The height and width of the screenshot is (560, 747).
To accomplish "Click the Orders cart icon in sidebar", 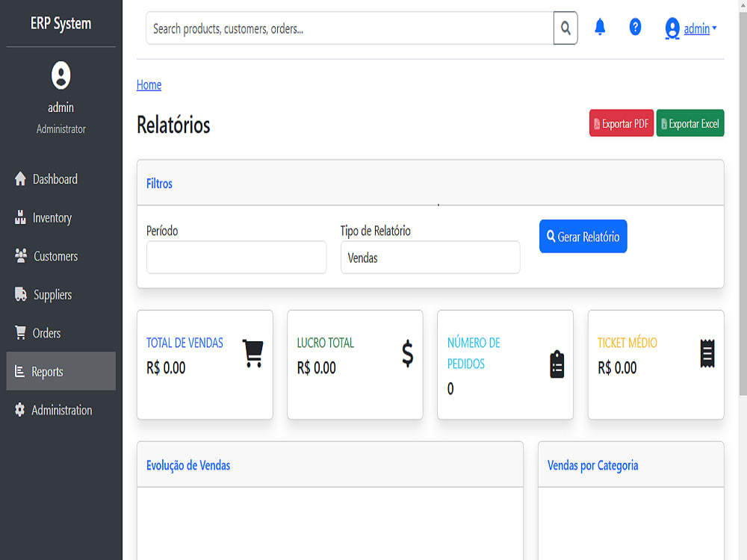I will [20, 333].
